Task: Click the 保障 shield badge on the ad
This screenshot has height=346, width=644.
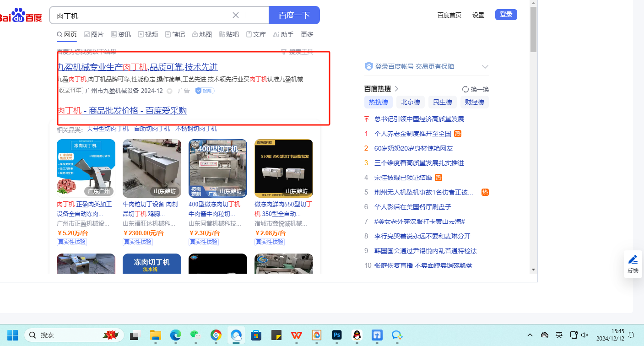Action: pyautogui.click(x=205, y=91)
